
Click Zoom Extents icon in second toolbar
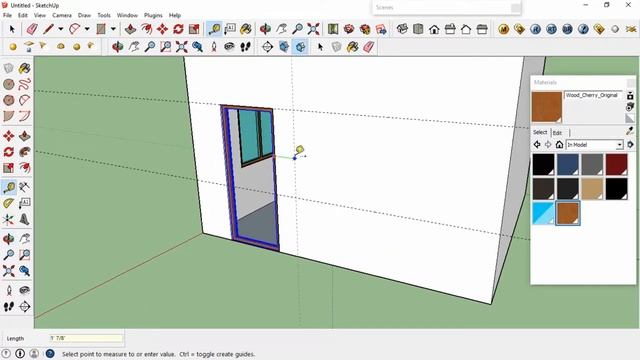click(x=182, y=47)
